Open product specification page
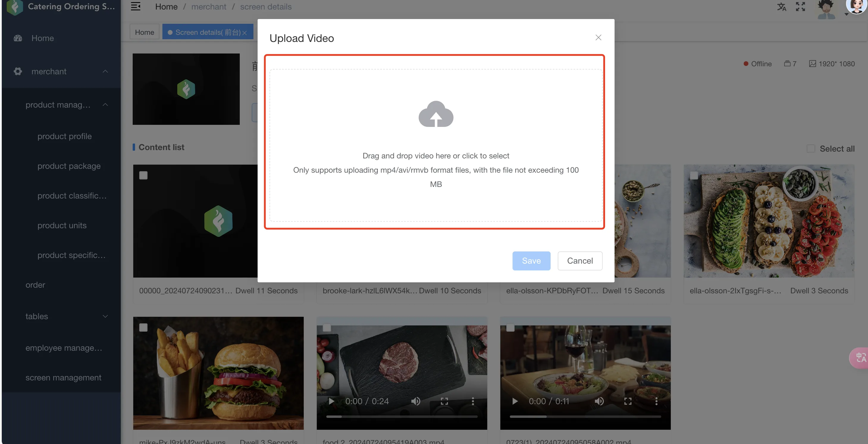This screenshot has height=444, width=868. (x=71, y=255)
